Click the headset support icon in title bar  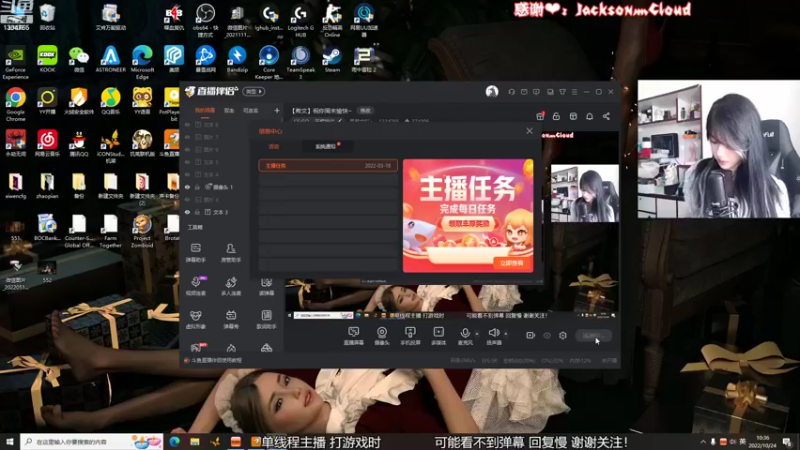pyautogui.click(x=511, y=92)
